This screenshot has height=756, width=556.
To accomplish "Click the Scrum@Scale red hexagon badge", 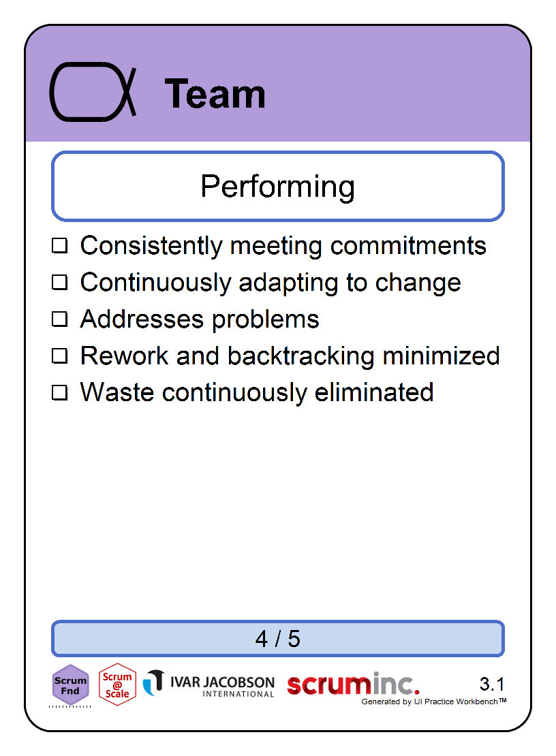I will coord(117,684).
